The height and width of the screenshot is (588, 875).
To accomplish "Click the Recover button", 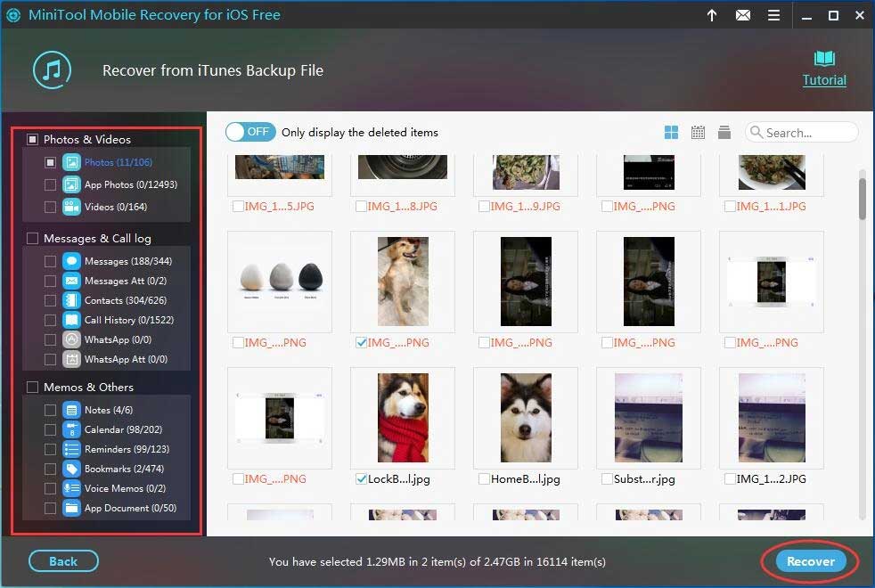I will [810, 562].
